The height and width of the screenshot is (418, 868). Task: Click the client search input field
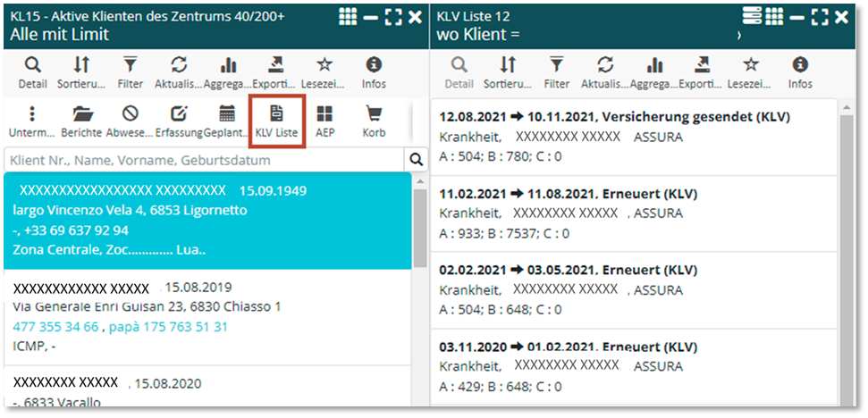(204, 160)
